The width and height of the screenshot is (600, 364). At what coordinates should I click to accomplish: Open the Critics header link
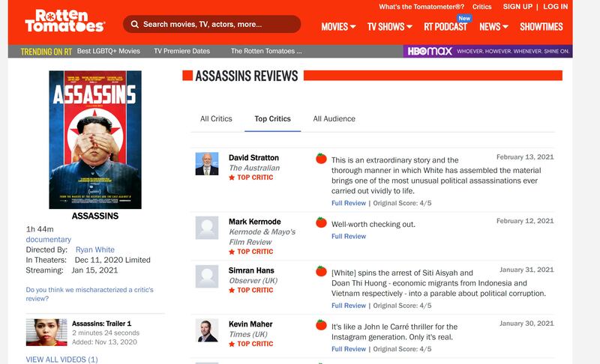481,7
